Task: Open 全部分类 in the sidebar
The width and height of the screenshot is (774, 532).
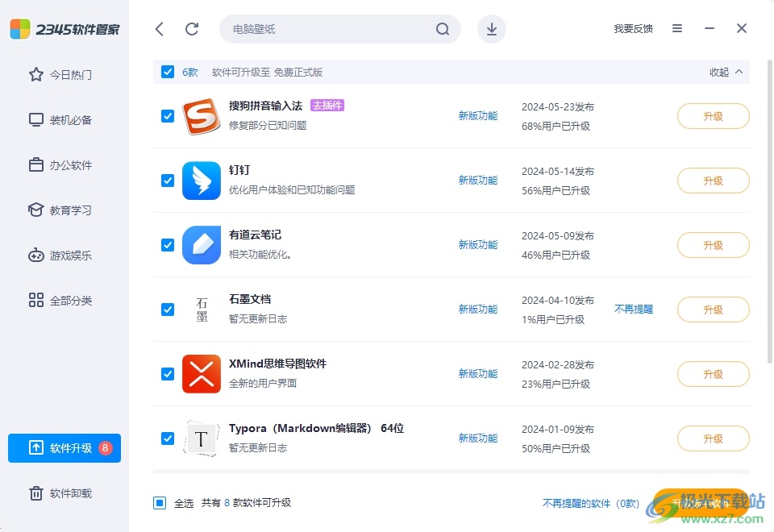Action: coord(60,301)
